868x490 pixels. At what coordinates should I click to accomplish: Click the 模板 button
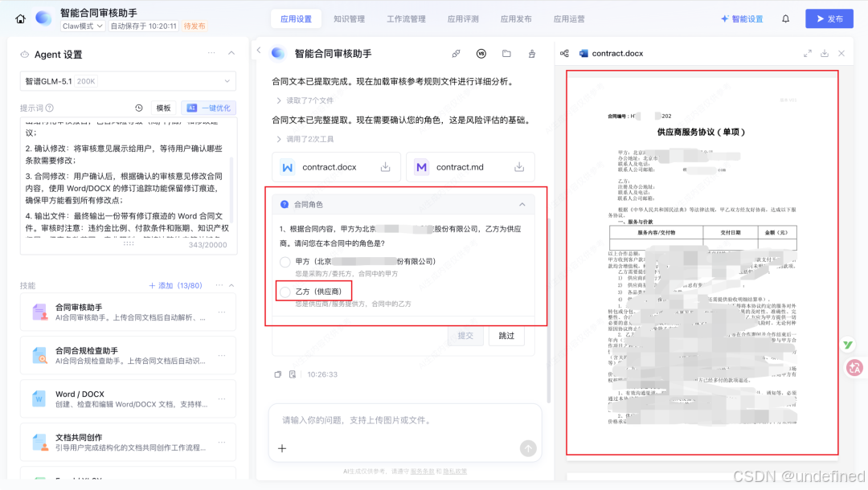pos(163,108)
